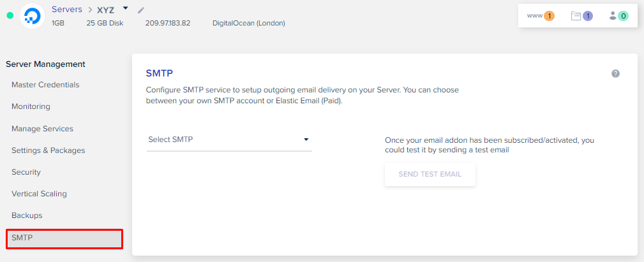Open the team members counter icon
Image resolution: width=644 pixels, height=262 pixels.
(618, 16)
